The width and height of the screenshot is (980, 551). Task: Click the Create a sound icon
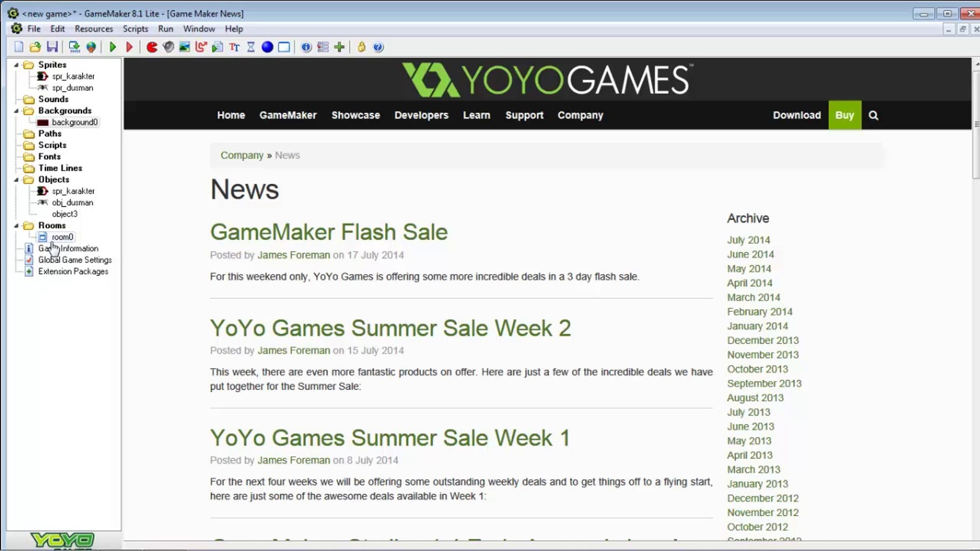[168, 47]
